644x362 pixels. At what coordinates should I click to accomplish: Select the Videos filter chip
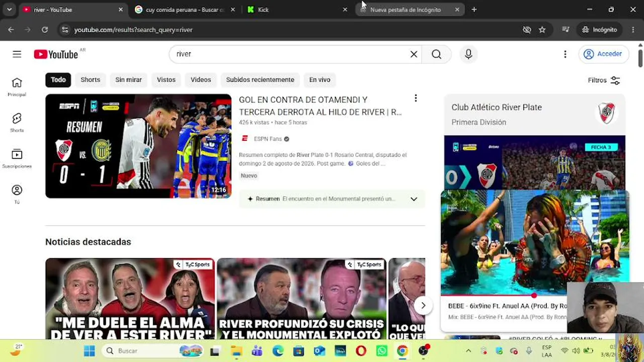201,80
